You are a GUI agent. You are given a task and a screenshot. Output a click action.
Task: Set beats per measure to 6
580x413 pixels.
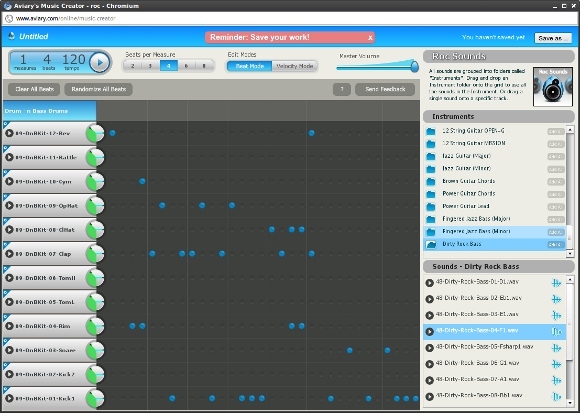(x=186, y=66)
